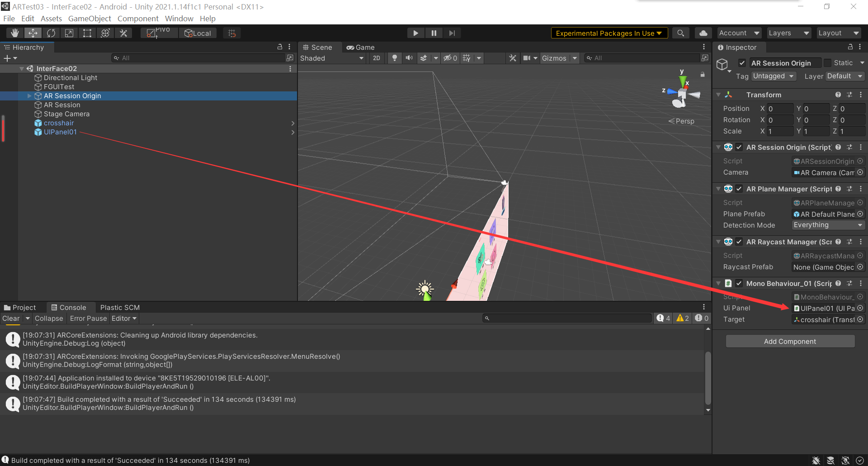Open the GameObject menu

[x=90, y=19]
